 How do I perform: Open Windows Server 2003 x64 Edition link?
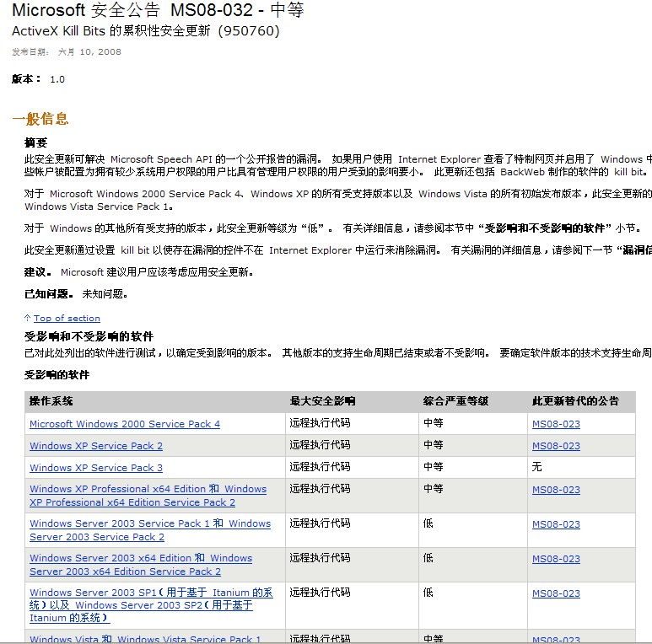tap(141, 565)
